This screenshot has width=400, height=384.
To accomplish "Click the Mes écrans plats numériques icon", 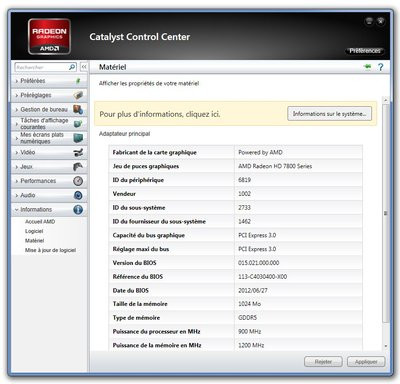I will [78, 138].
